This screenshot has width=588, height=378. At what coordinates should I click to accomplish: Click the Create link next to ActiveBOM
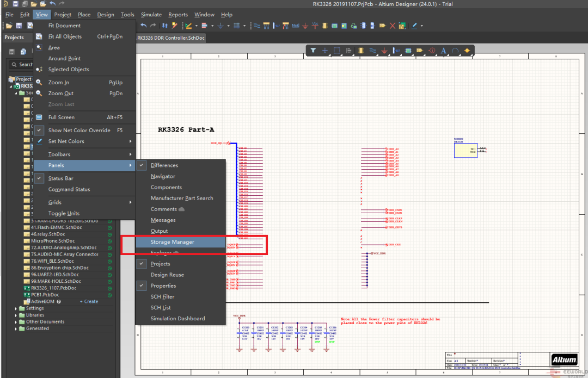pos(89,301)
